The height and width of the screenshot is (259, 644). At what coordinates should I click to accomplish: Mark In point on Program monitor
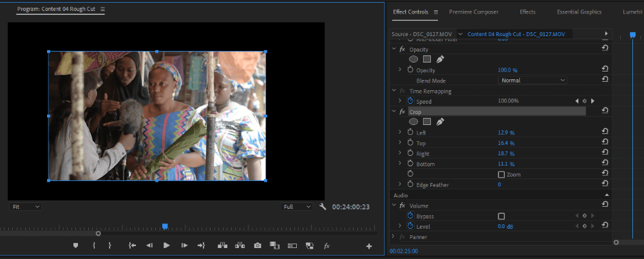94,245
